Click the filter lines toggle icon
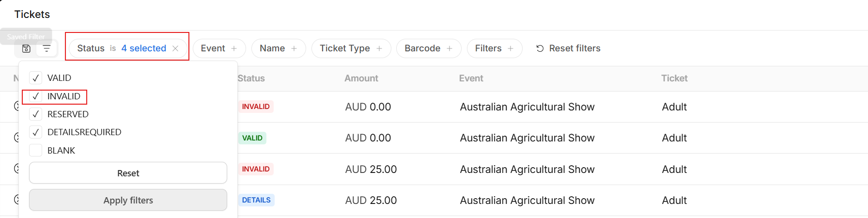The image size is (868, 218). tap(46, 48)
